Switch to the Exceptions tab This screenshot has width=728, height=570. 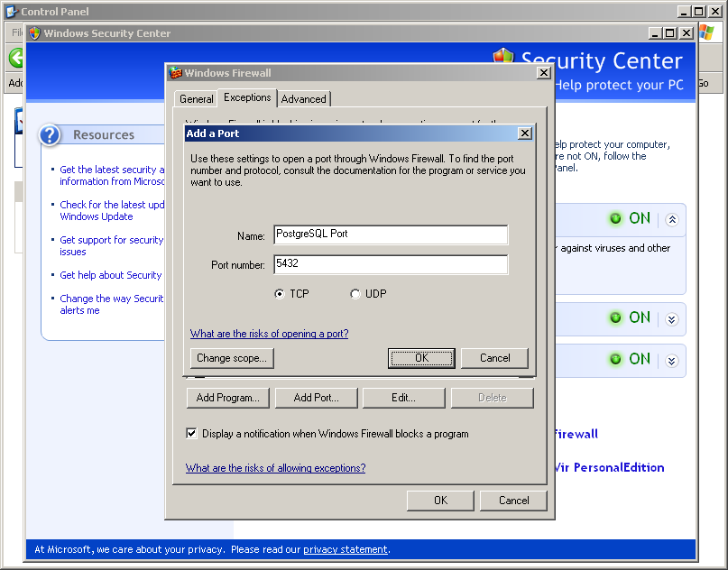click(x=247, y=97)
